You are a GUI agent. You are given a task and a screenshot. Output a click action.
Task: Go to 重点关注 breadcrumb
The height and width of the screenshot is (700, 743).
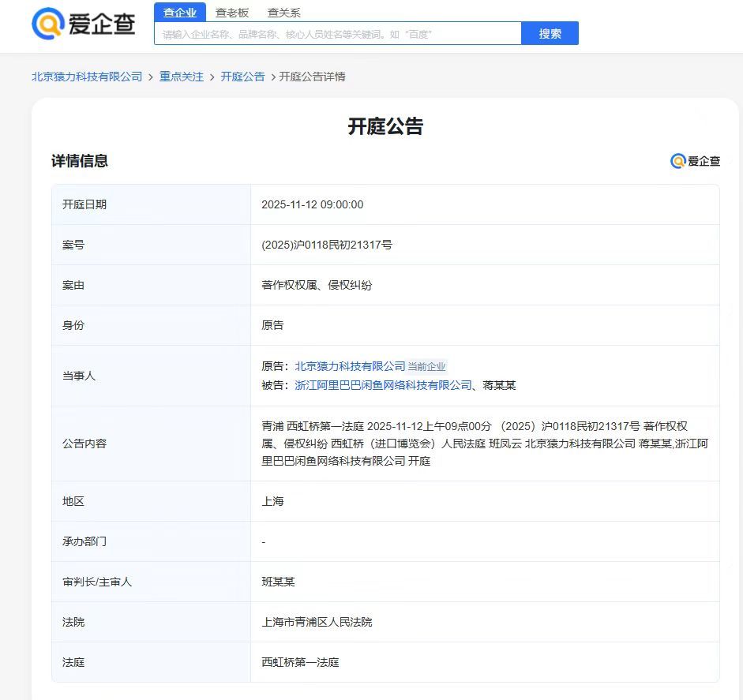pos(182,77)
